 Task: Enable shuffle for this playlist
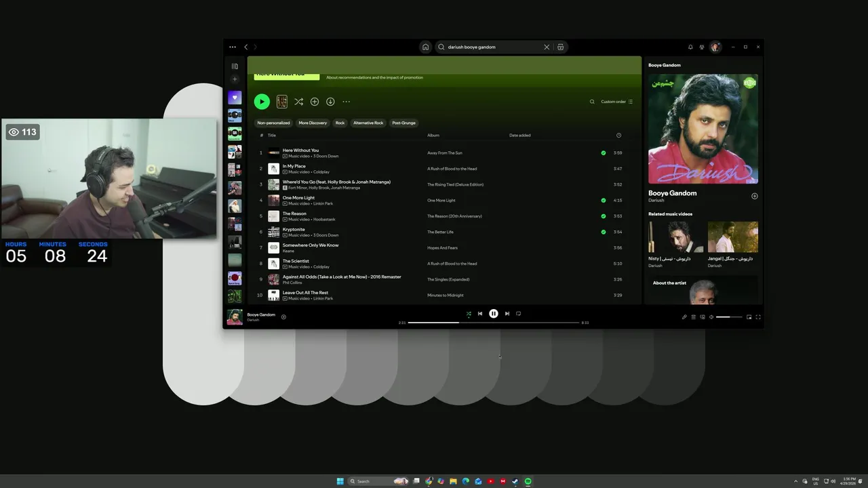298,102
